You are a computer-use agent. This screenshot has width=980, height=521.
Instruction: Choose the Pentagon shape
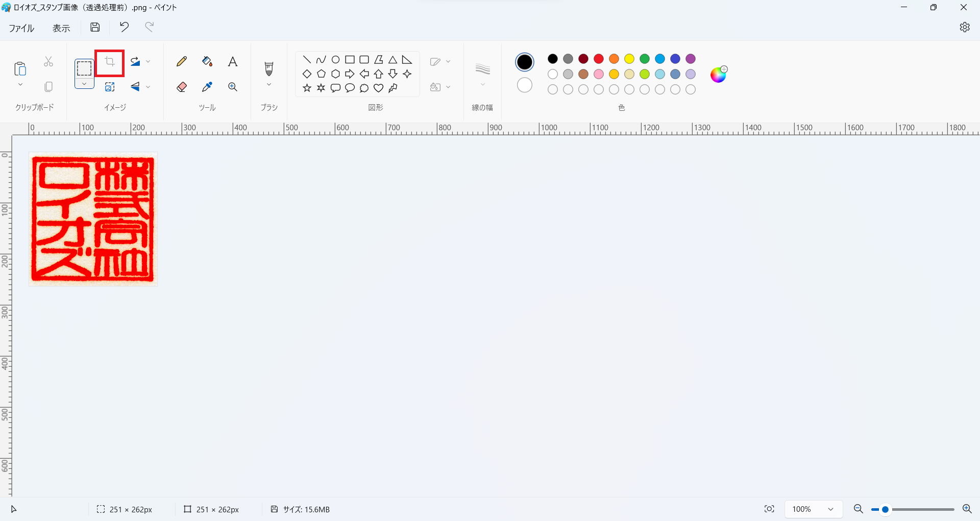321,74
